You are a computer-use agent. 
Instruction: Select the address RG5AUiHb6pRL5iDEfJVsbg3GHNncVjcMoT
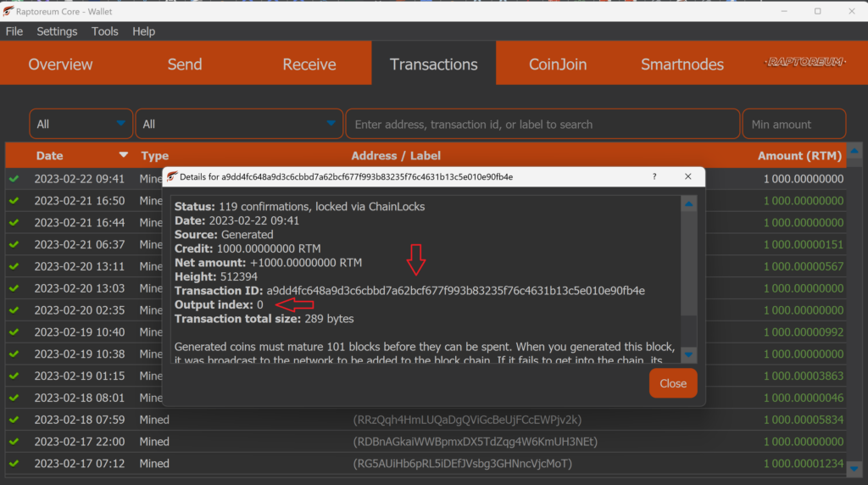[462, 464]
